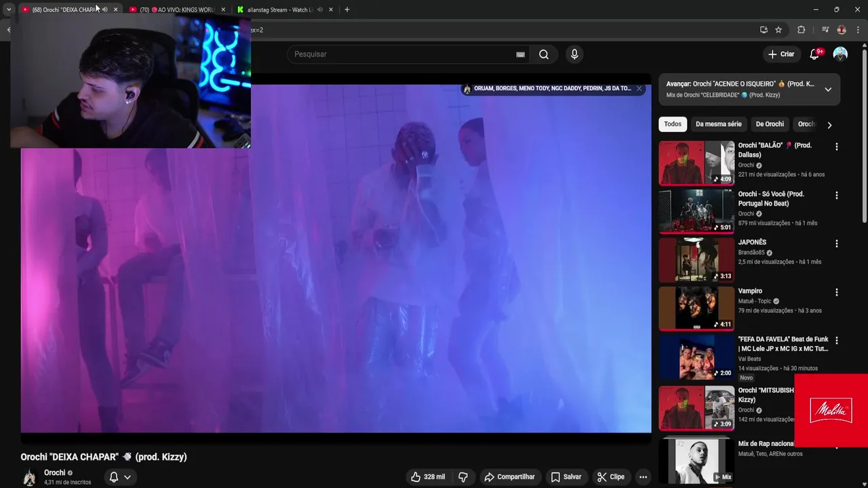Click the Compartilhar share button
The image size is (868, 488).
509,477
